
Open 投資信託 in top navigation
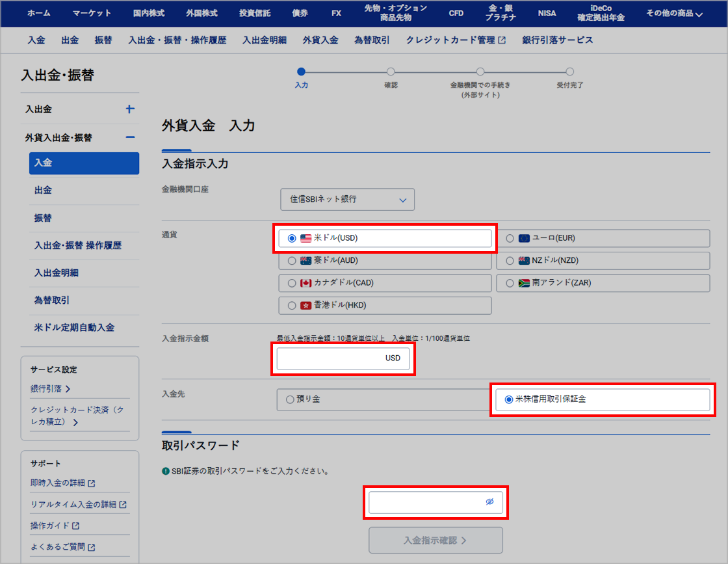pos(255,13)
